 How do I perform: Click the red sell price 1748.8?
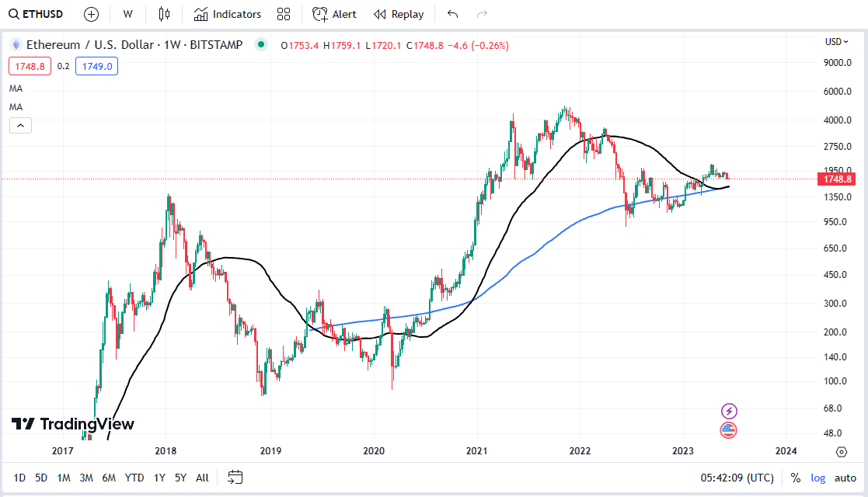coord(30,67)
